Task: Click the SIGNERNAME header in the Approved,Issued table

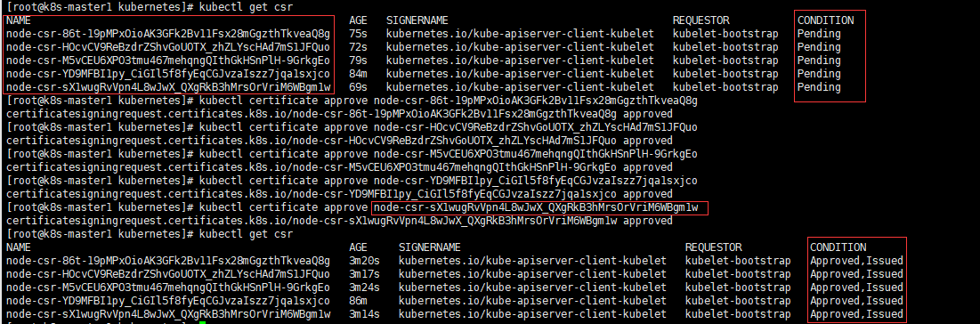Action: click(x=429, y=247)
